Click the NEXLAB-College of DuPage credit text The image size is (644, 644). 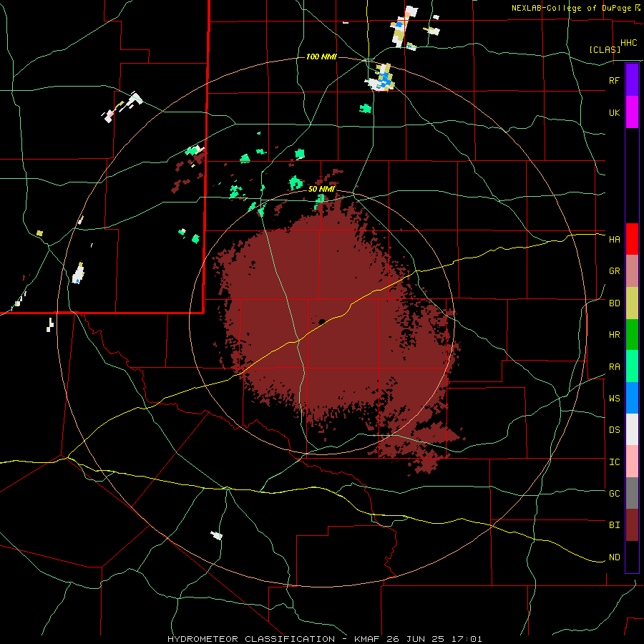tap(571, 8)
